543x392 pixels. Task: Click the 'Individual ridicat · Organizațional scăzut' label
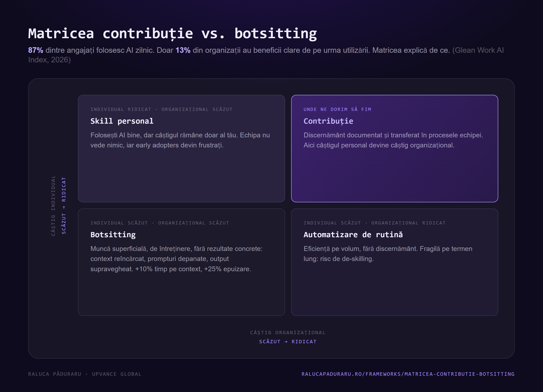pos(162,109)
